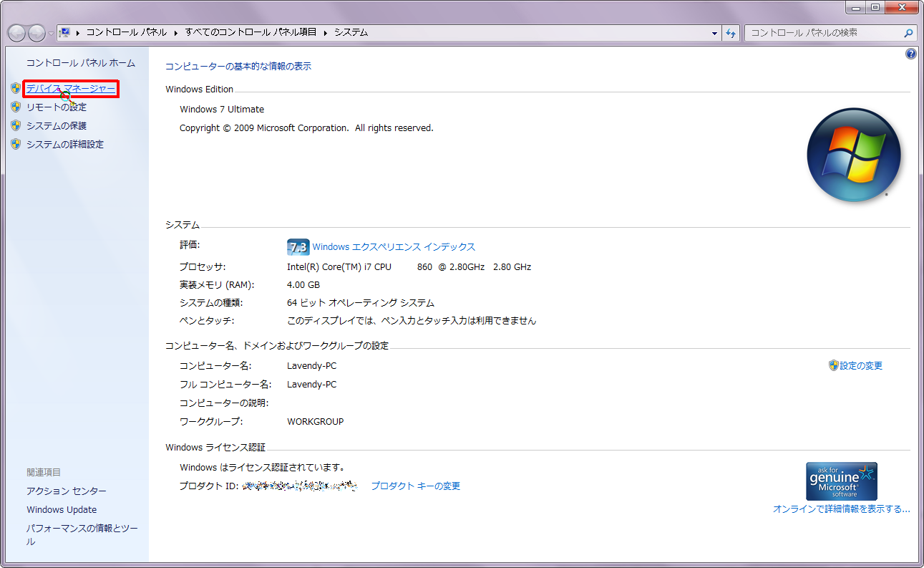This screenshot has width=924, height=568.
Task: Click shield icon beside 設定の変更
Action: tap(833, 365)
